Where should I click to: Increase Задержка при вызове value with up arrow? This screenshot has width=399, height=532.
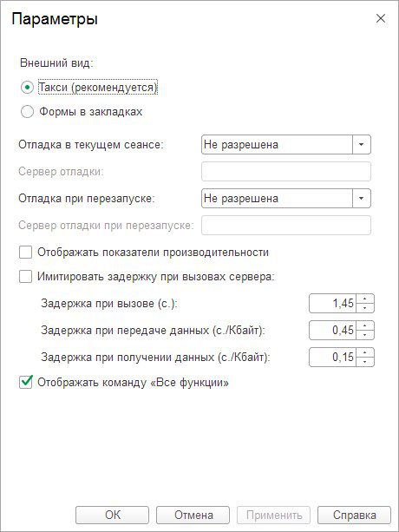365,299
